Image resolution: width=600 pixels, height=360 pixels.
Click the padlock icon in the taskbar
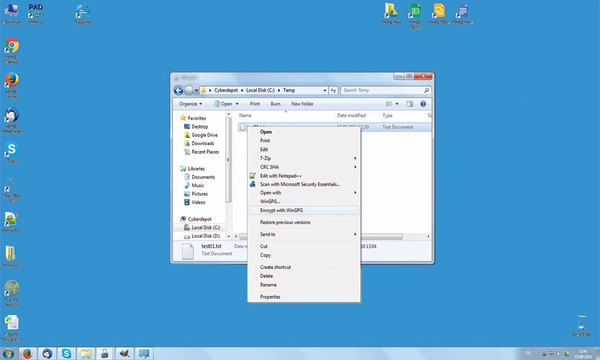pos(104,354)
